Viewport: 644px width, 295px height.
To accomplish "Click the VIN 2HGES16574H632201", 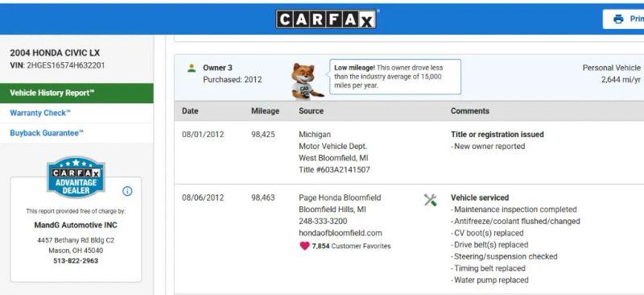I will (x=66, y=65).
